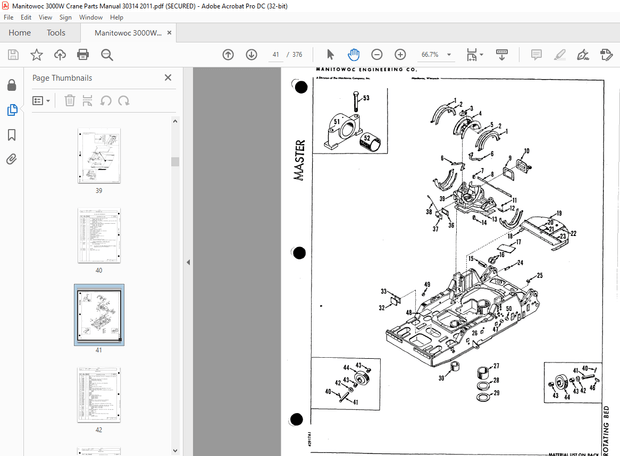The image size is (620, 456).
Task: Close the Page Thumbnails panel
Action: [x=168, y=78]
